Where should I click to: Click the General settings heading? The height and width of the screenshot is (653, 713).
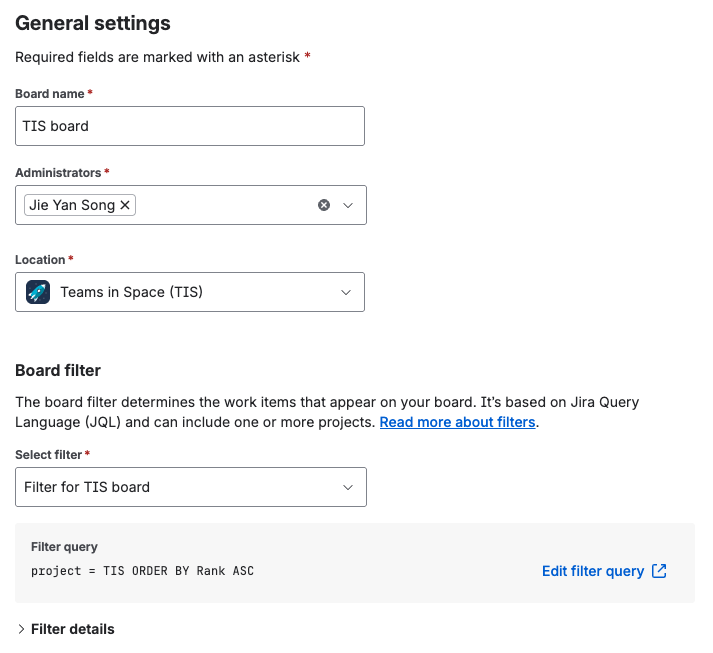coord(93,23)
